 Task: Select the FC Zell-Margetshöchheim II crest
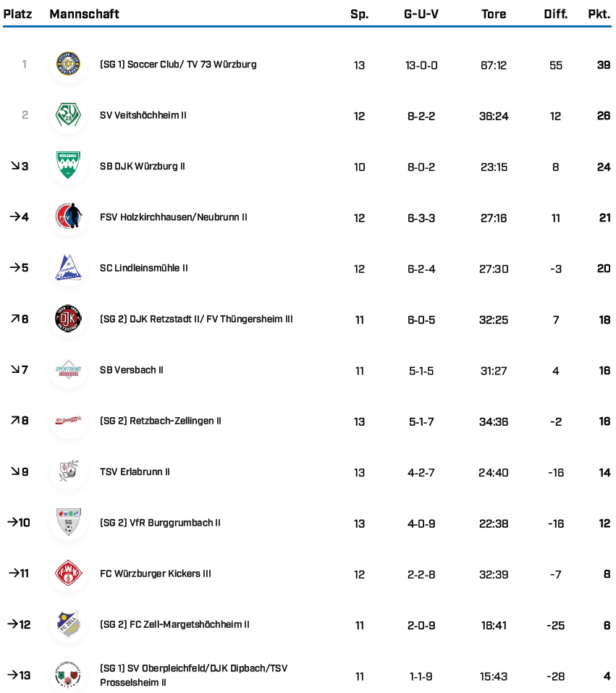pos(69,624)
